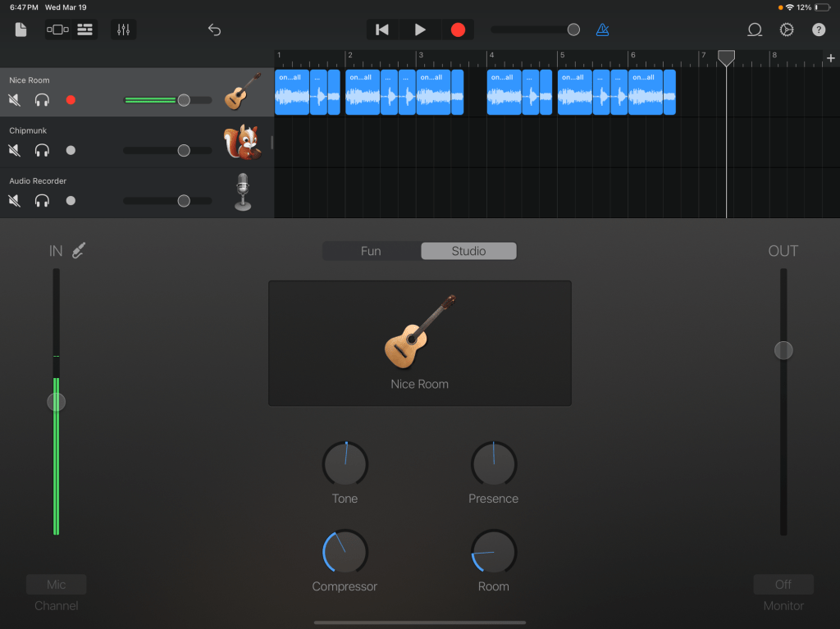This screenshot has width=840, height=629.
Task: Open My Songs browser document icon
Action: [x=21, y=30]
